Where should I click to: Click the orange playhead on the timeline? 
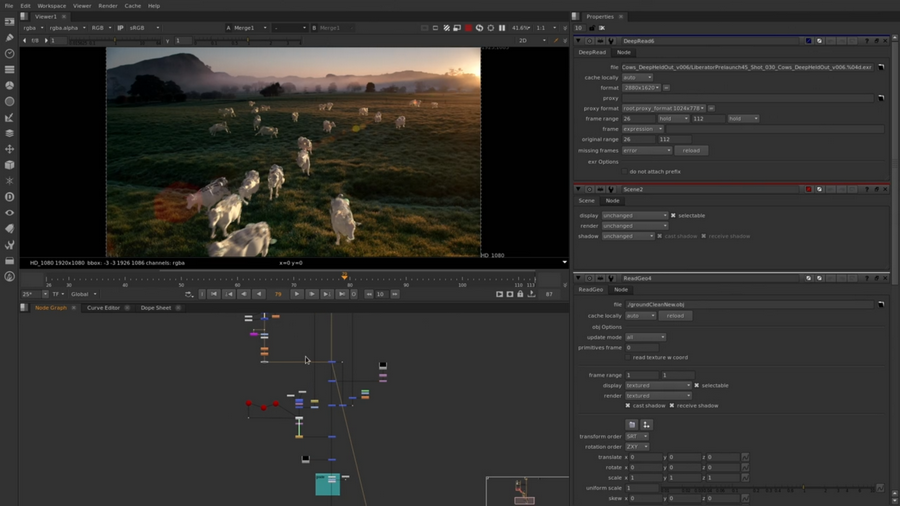(x=344, y=276)
